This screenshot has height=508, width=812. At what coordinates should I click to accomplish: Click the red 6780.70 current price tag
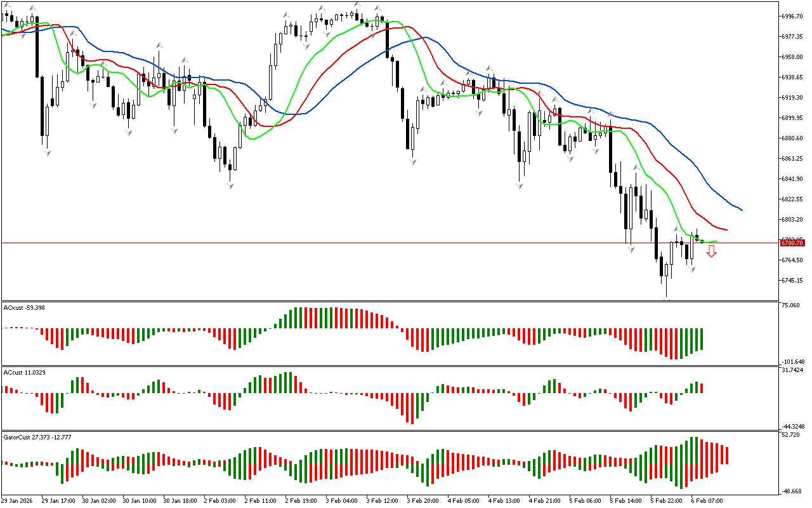pos(792,243)
